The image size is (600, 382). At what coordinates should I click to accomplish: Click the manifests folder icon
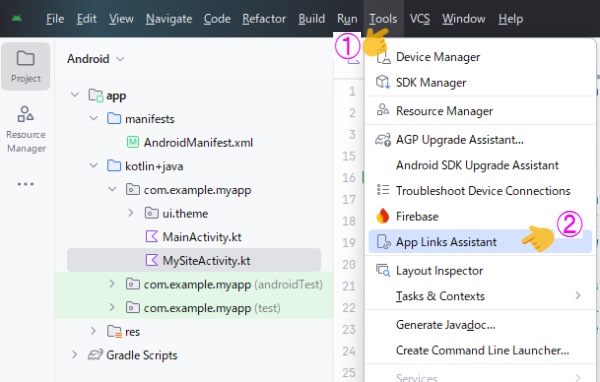(x=114, y=119)
